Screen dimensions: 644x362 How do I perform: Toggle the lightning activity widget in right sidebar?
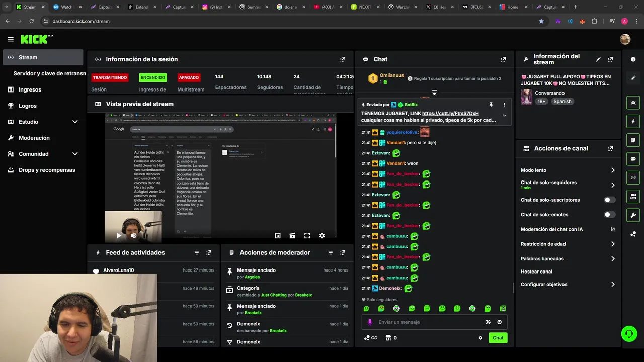coord(633,121)
